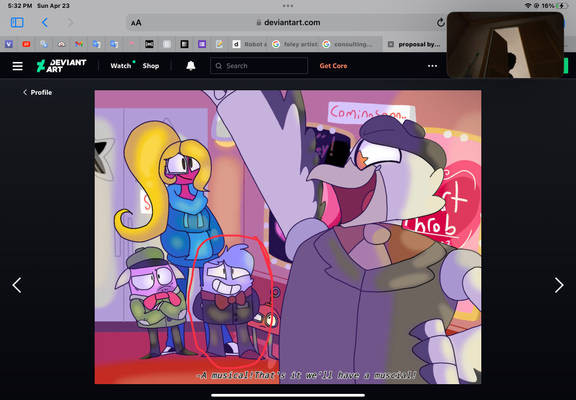Tap the Wi-Fi status icon
576x400 pixels.
point(528,6)
